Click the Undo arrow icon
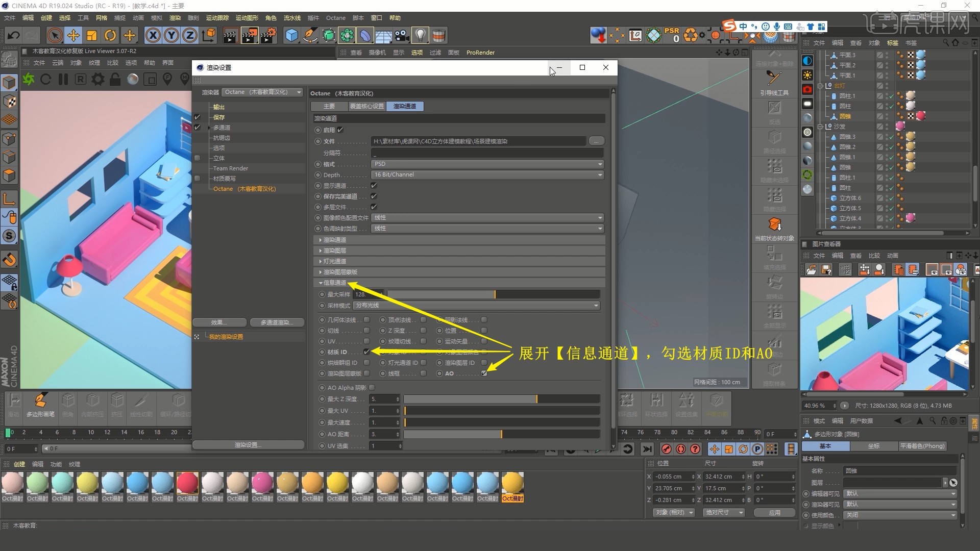980x551 pixels. [x=13, y=35]
